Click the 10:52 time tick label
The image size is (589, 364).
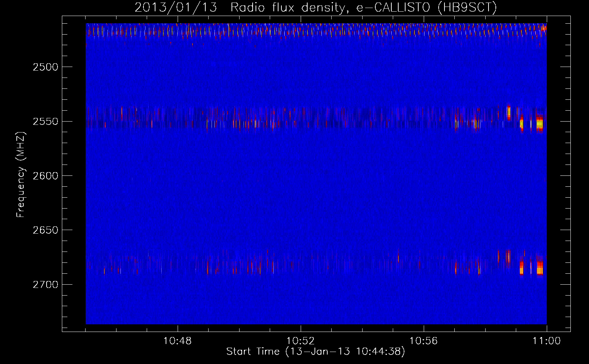pos(300,341)
